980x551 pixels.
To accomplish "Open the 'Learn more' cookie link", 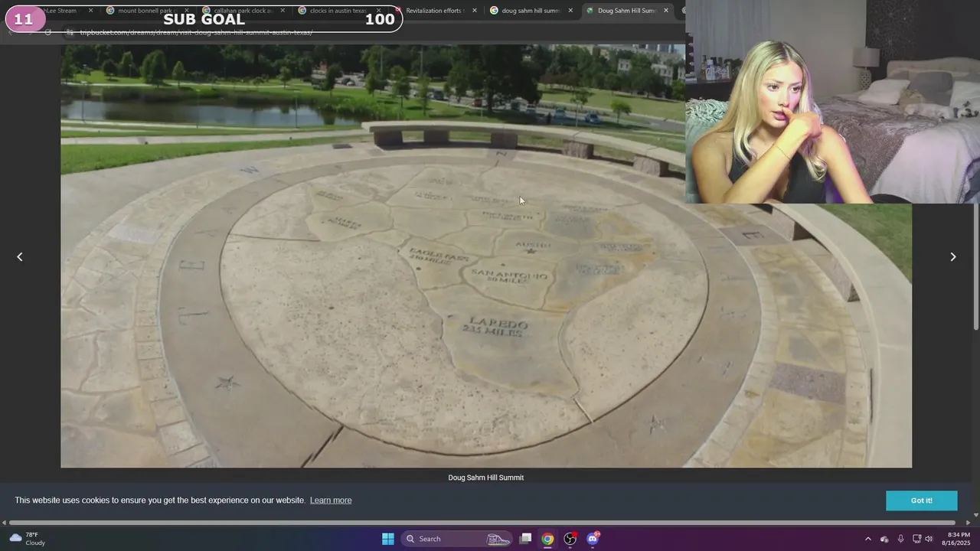I will pyautogui.click(x=331, y=500).
